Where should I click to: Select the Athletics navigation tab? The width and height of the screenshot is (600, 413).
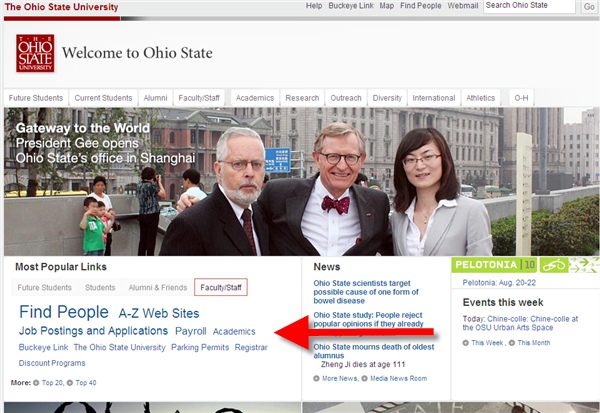(481, 98)
